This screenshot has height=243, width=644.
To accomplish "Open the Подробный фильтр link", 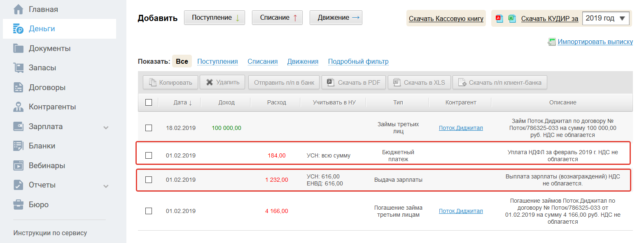I will coord(358,62).
